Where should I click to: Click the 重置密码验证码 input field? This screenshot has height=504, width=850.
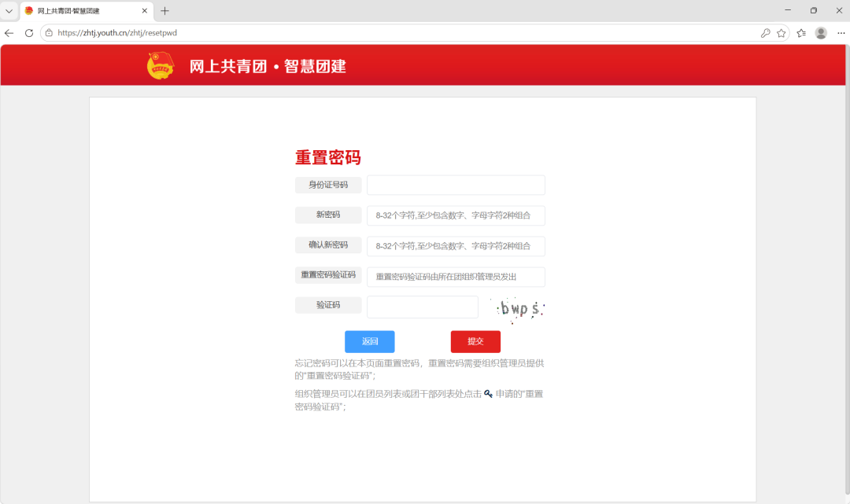[x=456, y=277]
